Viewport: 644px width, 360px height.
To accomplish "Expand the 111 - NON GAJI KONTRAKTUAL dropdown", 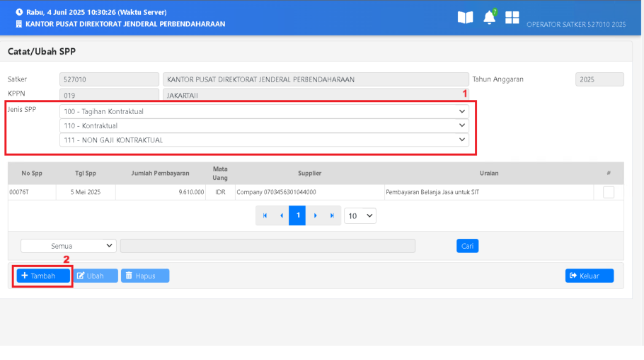I will point(264,140).
